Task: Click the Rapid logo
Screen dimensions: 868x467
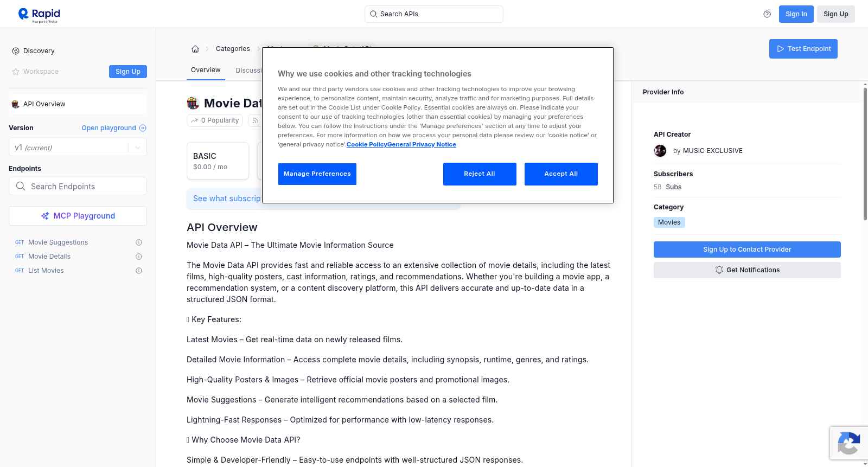Action: point(39,15)
